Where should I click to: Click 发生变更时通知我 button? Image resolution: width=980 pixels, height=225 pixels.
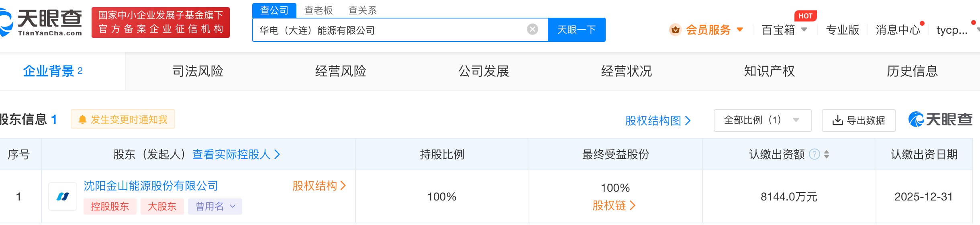[x=123, y=119]
